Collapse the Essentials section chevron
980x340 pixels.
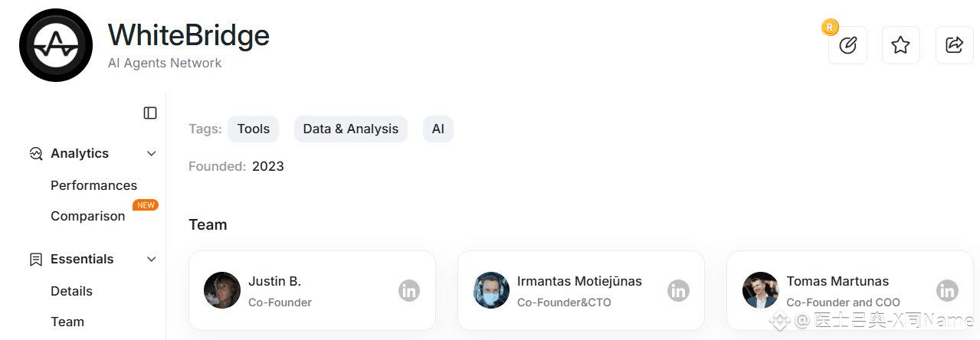click(x=151, y=260)
